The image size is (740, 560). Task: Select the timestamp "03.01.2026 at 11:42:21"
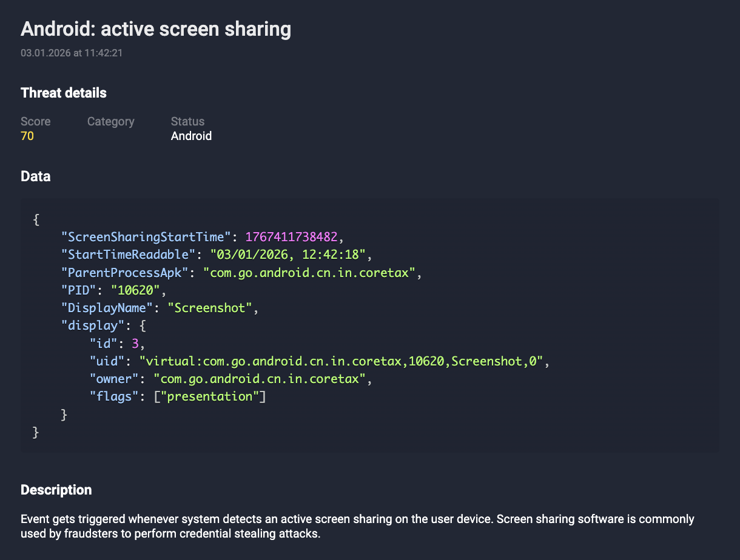[71, 53]
